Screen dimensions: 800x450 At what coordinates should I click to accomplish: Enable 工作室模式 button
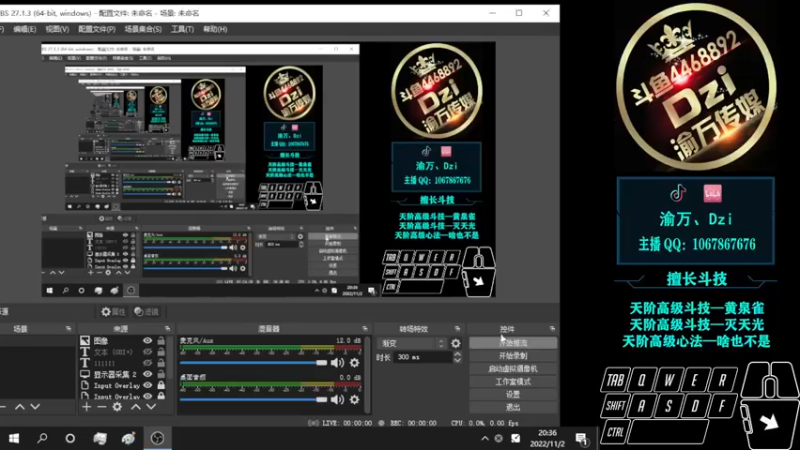(513, 381)
